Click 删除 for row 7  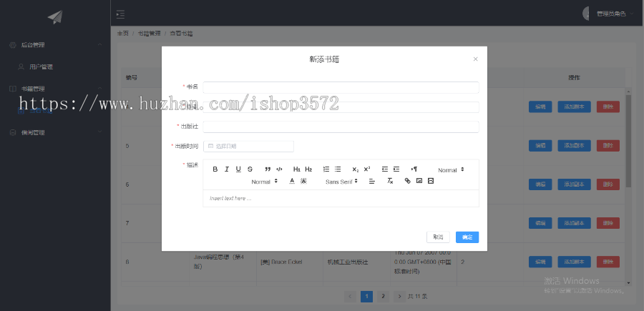coord(608,223)
